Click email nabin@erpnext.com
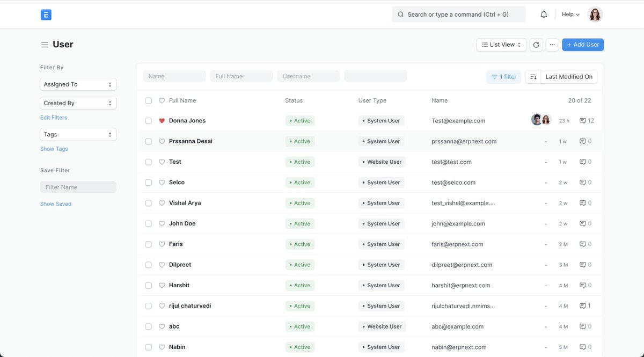The width and height of the screenshot is (644, 357). [459, 347]
